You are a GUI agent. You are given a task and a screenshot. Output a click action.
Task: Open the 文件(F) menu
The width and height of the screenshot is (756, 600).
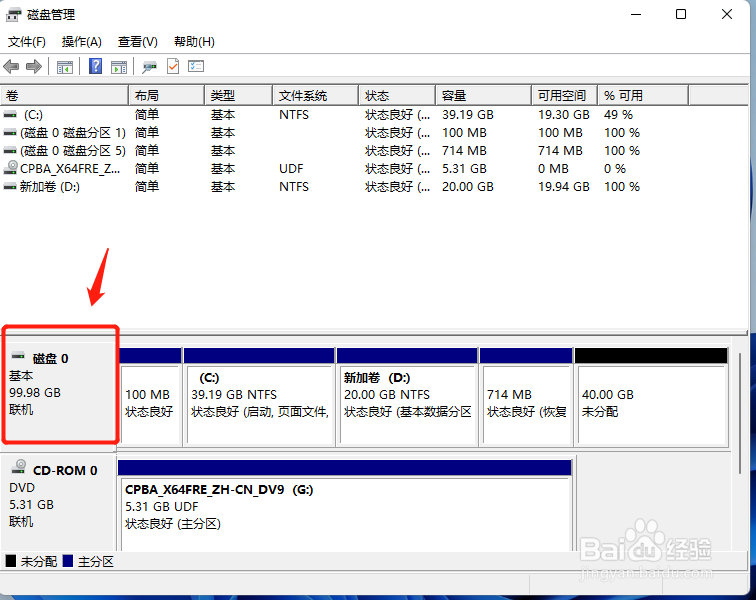(x=27, y=42)
